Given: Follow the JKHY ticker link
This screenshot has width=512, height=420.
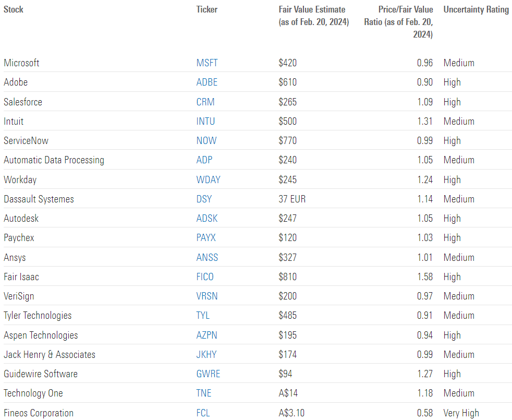Looking at the screenshot, I should (x=206, y=355).
